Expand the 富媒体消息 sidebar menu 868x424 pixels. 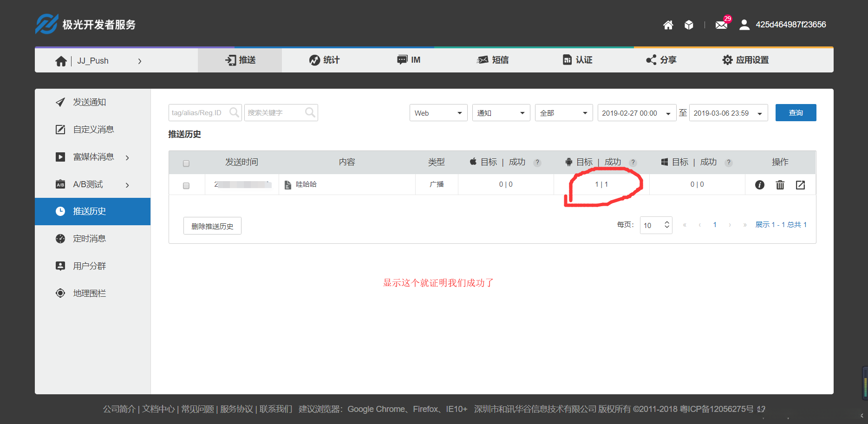point(93,157)
